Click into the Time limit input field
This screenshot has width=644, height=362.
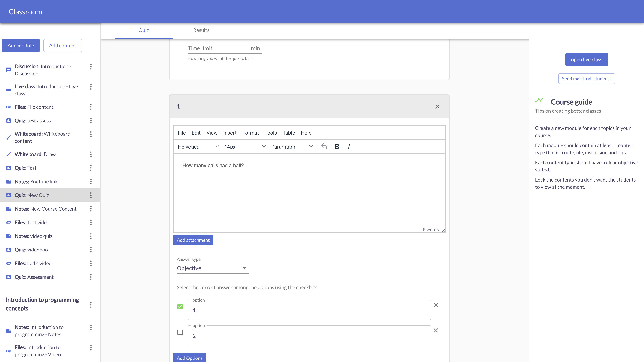pos(217,48)
